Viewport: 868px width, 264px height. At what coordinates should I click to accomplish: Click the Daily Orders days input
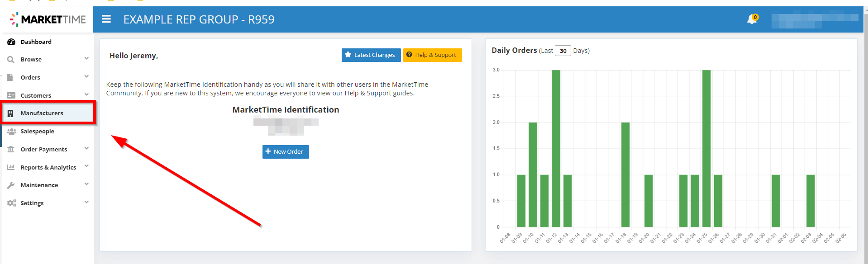click(x=563, y=51)
